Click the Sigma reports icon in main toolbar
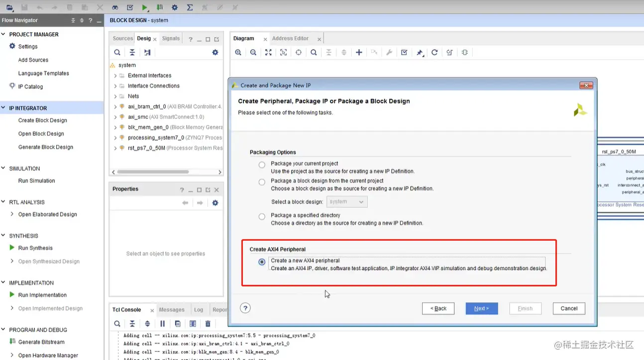644x360 pixels. 190,7
